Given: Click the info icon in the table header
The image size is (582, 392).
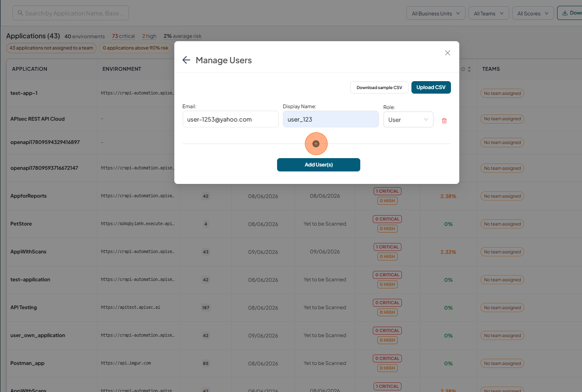Looking at the screenshot, I should 463,69.
